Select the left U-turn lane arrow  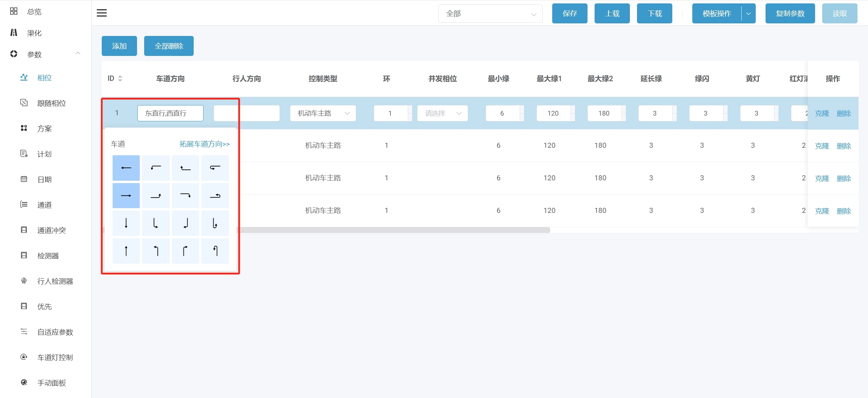click(215, 168)
